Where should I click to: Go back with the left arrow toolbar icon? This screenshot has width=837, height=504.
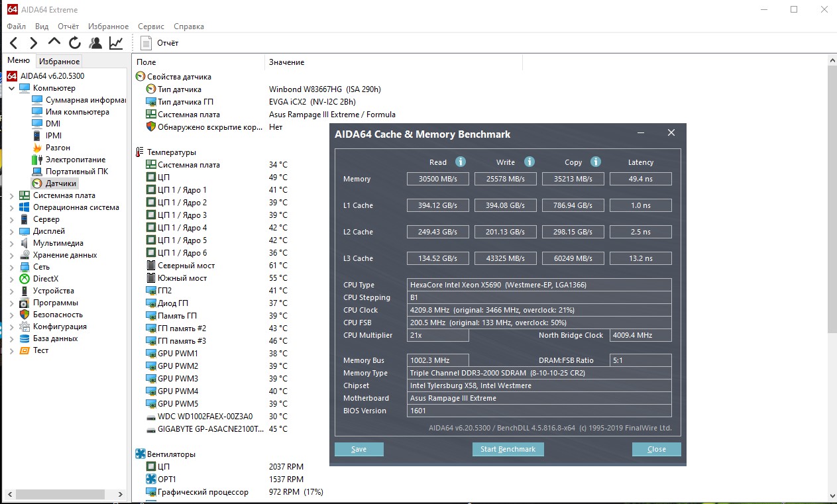click(13, 43)
